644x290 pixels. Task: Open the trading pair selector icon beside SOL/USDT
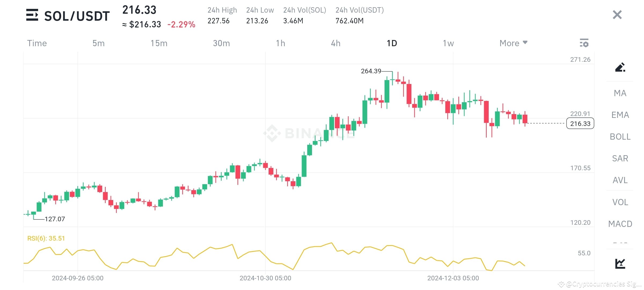(32, 15)
